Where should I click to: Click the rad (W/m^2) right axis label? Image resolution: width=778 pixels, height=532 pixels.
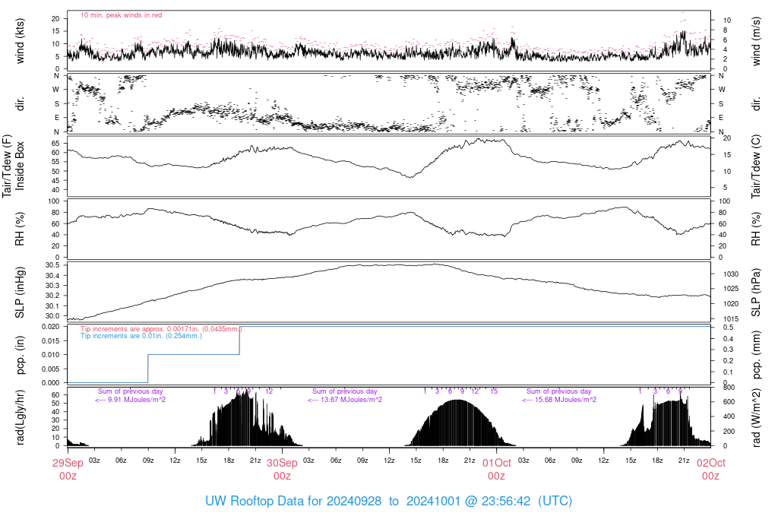coord(756,417)
